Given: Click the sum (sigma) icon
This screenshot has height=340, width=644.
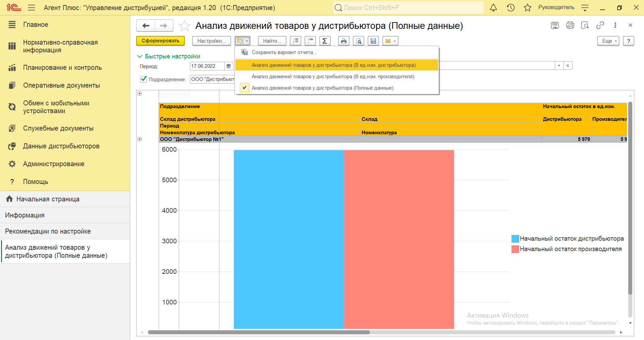Looking at the screenshot, I should pyautogui.click(x=325, y=41).
